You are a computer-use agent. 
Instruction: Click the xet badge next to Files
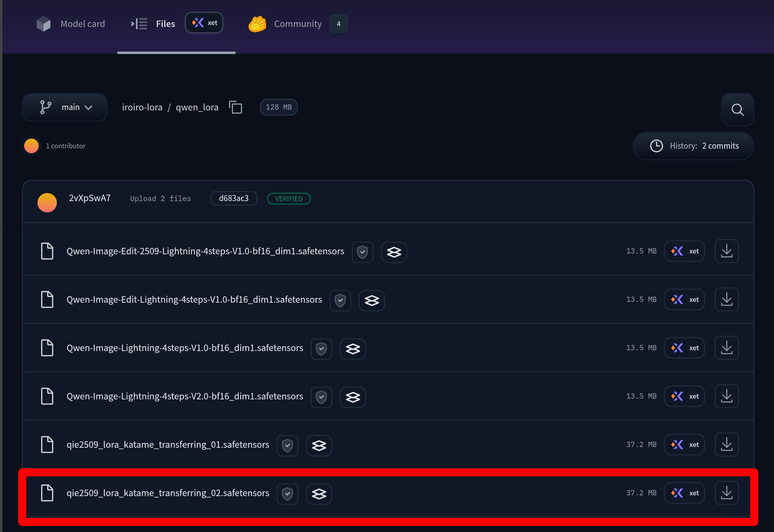204,23
